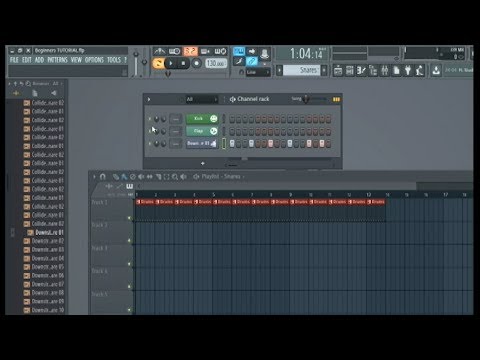Toggle wait for input before recording
Screen dimensions: 480x360
[x=174, y=51]
